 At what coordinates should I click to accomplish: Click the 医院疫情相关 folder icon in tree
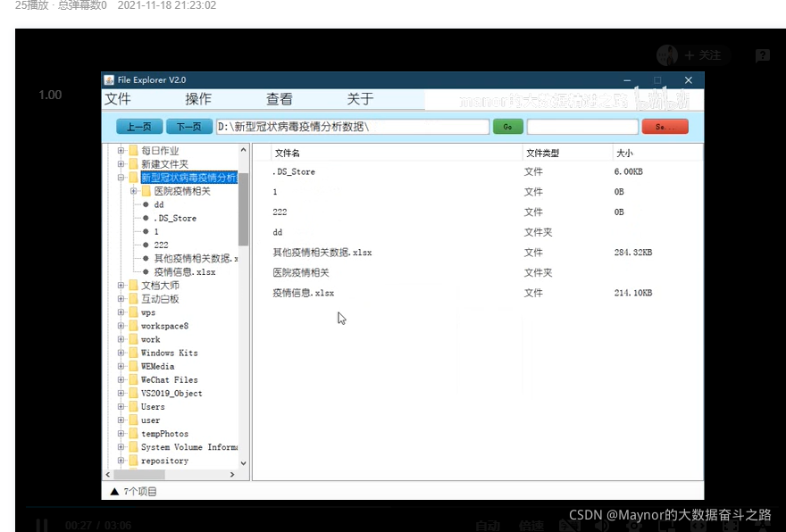tap(146, 191)
